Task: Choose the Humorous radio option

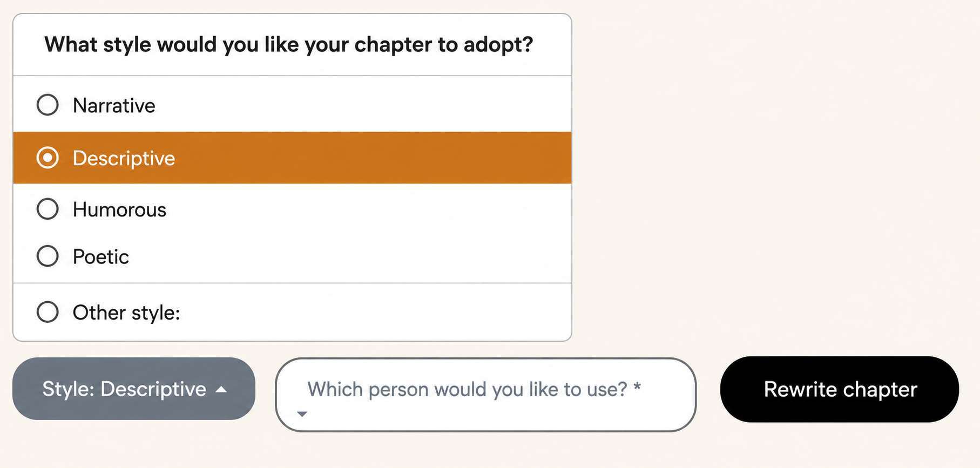Action: coord(48,209)
